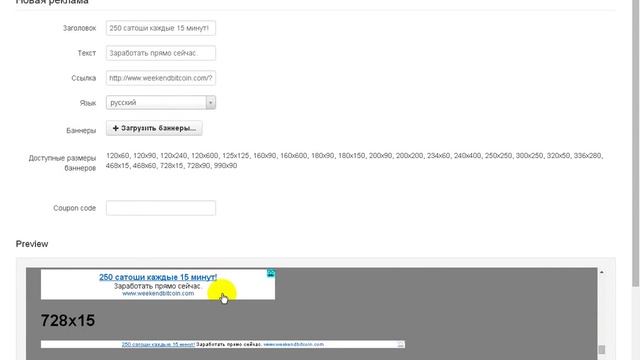Click the Заработать прямо сейчас preview text
The width and height of the screenshot is (640, 360).
[158, 286]
